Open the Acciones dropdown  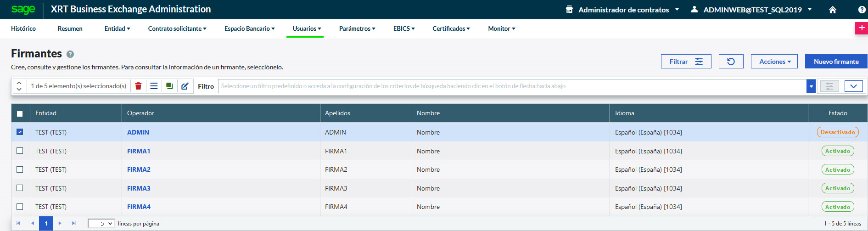[774, 62]
